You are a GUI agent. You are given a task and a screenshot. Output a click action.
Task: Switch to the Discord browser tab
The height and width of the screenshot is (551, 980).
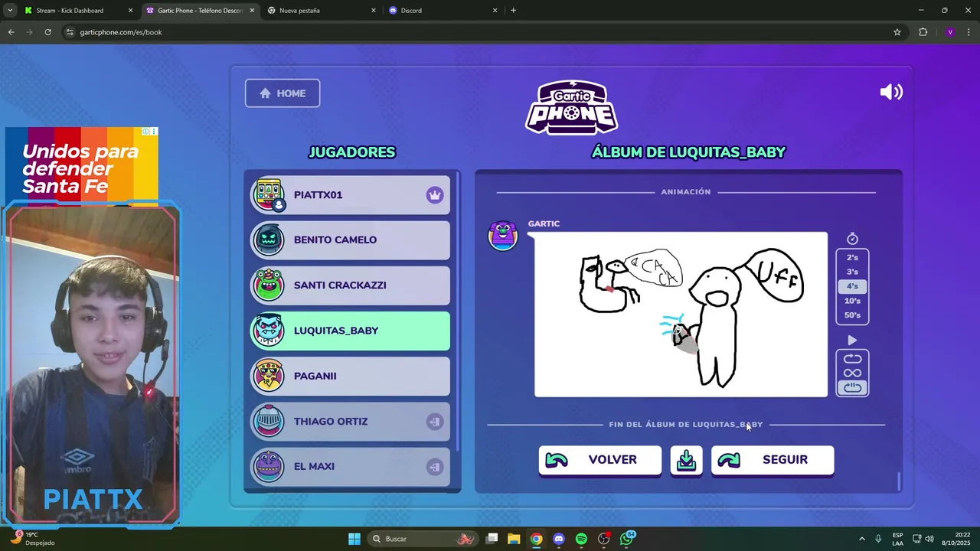click(x=442, y=11)
